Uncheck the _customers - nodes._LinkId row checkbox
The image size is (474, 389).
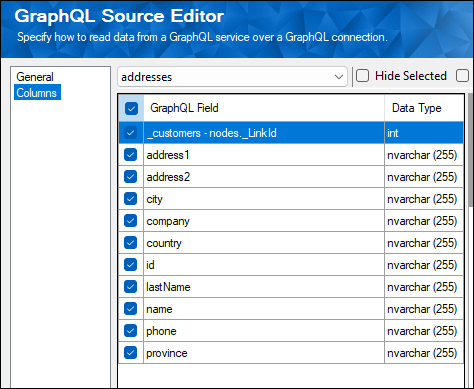click(130, 133)
